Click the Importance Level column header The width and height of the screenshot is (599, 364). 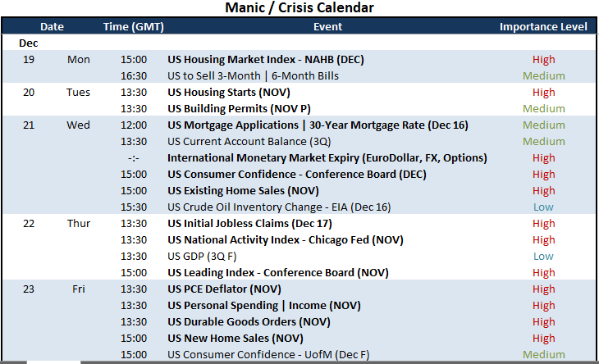point(543,27)
